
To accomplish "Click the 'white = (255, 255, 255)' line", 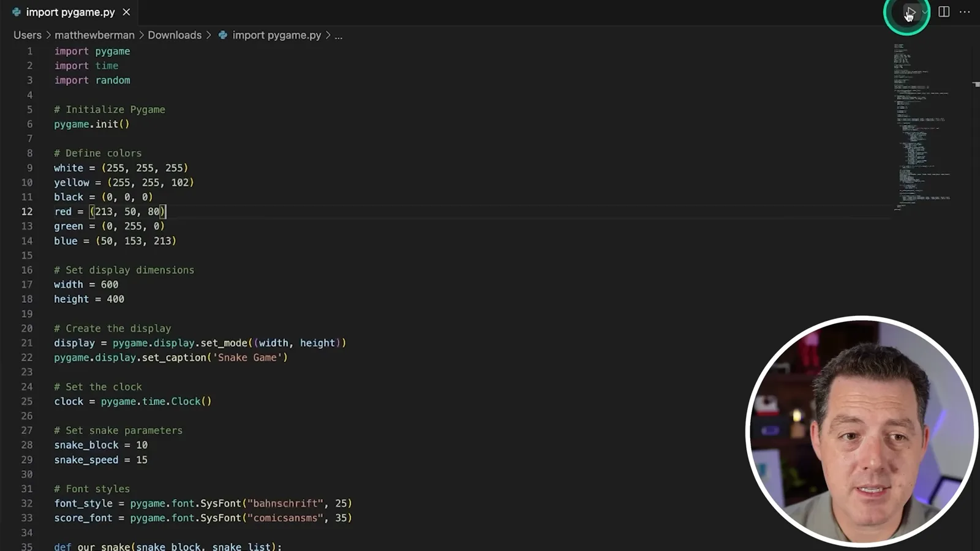I will (x=121, y=168).
